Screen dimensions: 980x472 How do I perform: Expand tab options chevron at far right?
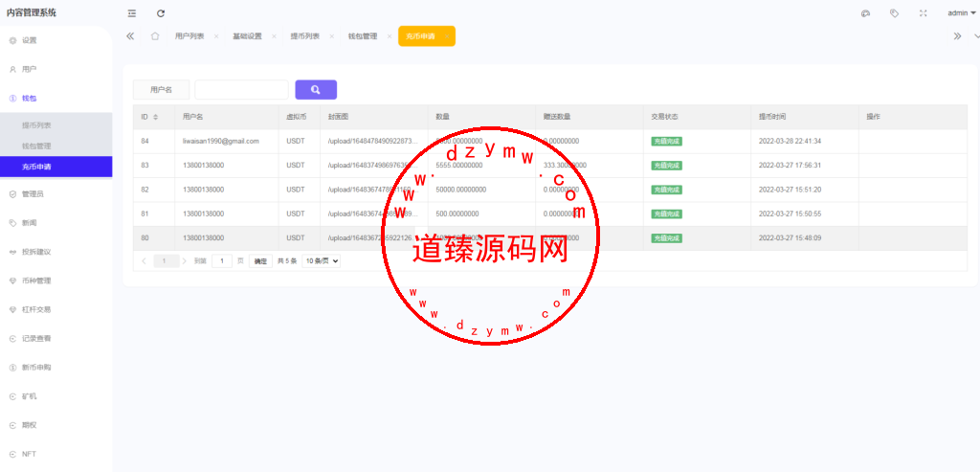[x=975, y=36]
